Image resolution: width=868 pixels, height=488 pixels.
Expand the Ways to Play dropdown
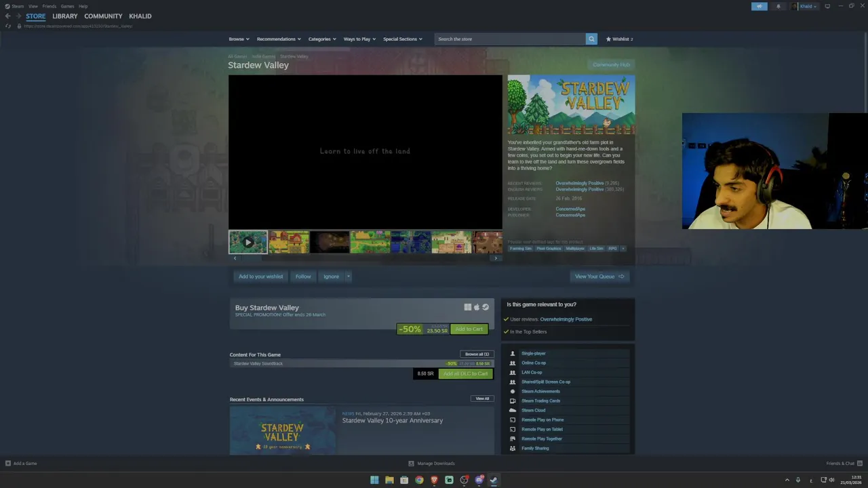(x=359, y=39)
